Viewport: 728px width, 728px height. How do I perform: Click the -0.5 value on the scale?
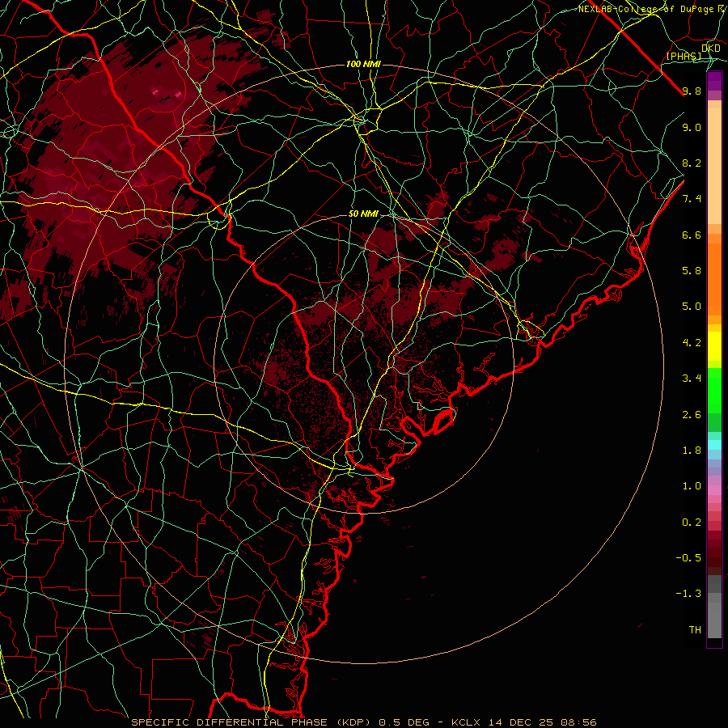tap(688, 558)
